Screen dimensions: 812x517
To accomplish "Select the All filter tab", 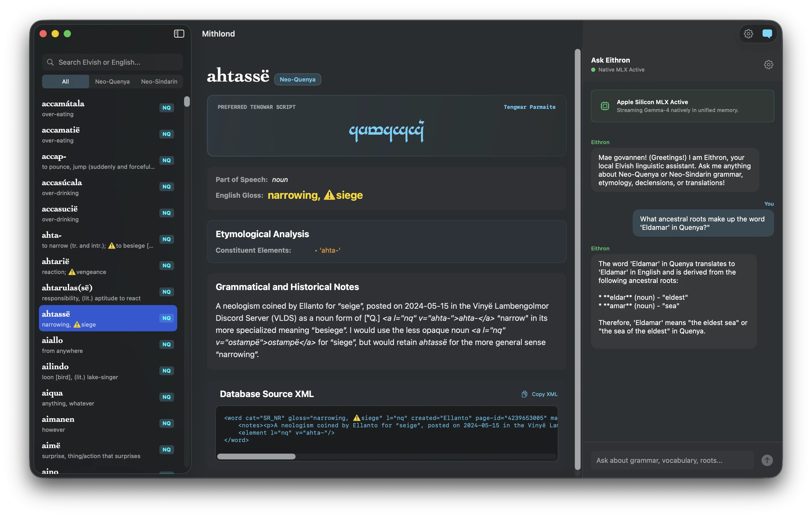I will pos(65,81).
